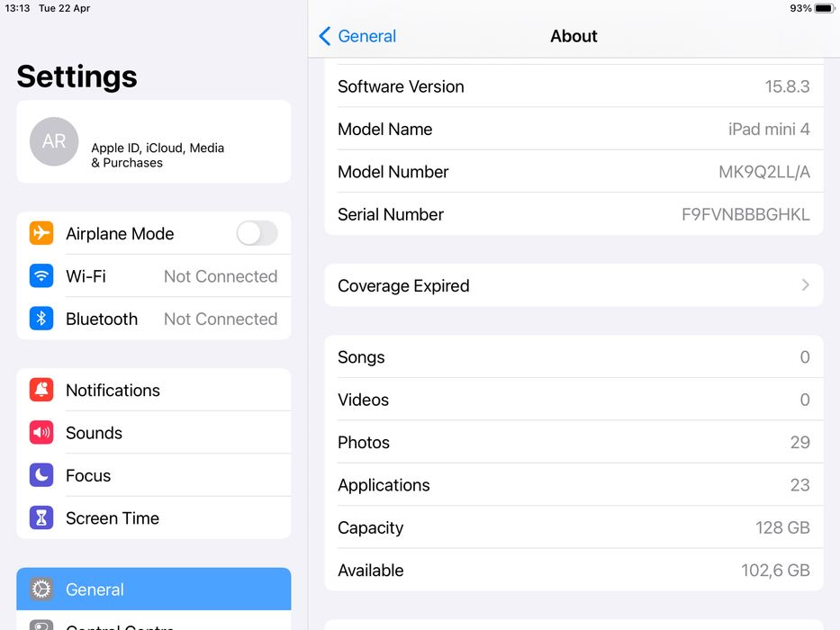Tap the Sounds speaker icon
The height and width of the screenshot is (630, 840).
[41, 433]
